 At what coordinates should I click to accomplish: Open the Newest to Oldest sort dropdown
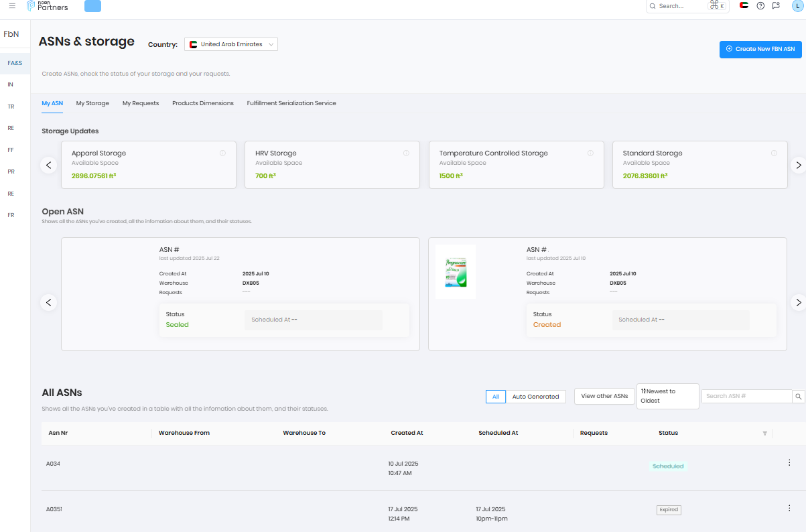667,396
